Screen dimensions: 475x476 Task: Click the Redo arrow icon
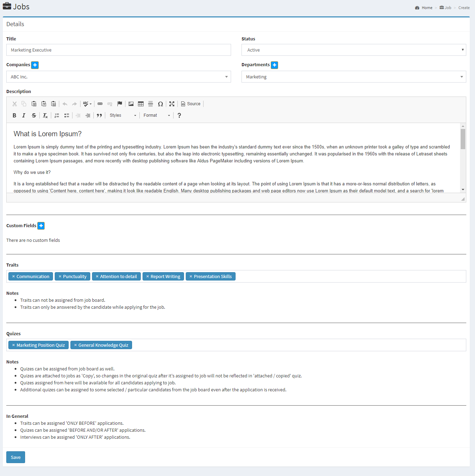[x=75, y=104]
